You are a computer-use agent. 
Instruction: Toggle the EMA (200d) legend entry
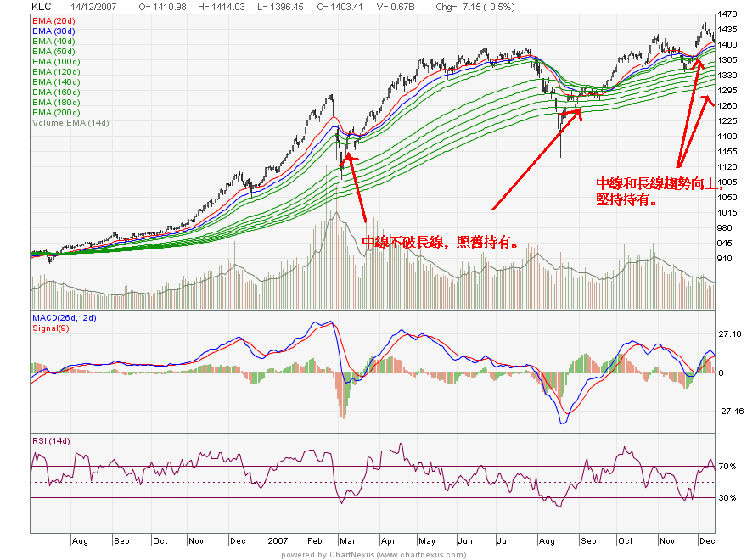(58, 113)
